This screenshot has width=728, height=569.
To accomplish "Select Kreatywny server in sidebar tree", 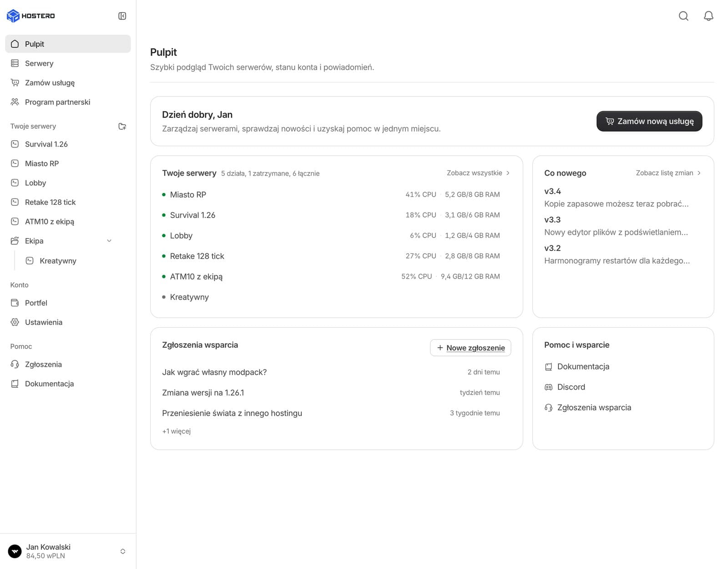I will [x=73, y=261].
